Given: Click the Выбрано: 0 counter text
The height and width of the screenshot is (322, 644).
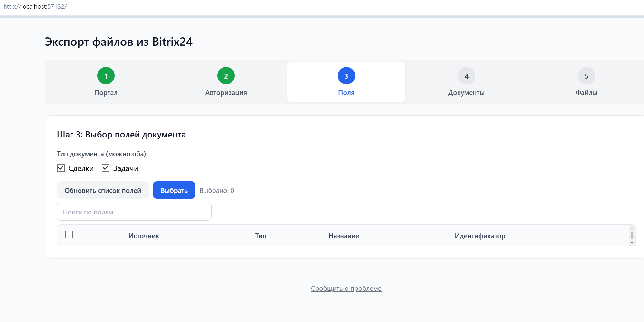Looking at the screenshot, I should 217,191.
